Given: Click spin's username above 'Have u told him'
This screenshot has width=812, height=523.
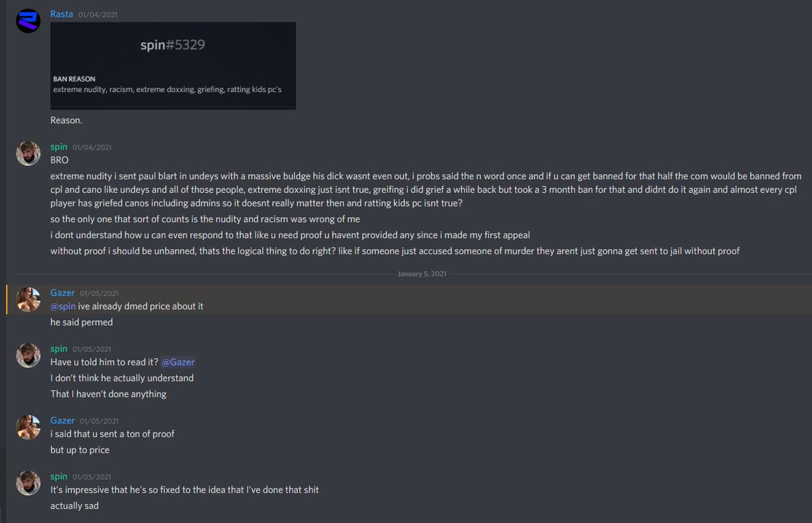Looking at the screenshot, I should 59,348.
